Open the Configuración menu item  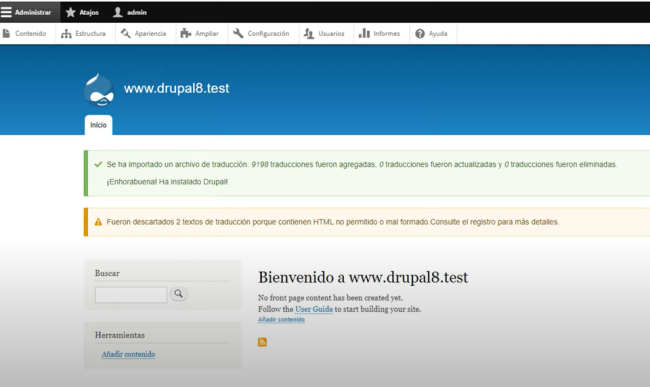[x=261, y=34]
